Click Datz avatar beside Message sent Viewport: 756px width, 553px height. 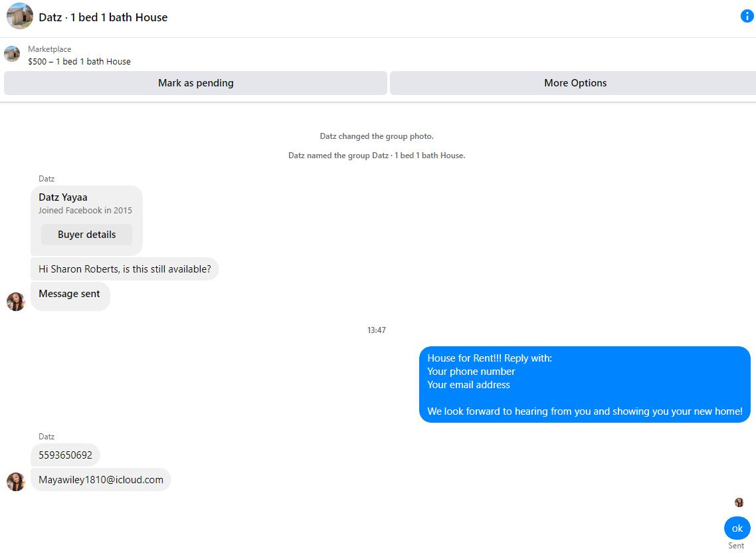[15, 302]
